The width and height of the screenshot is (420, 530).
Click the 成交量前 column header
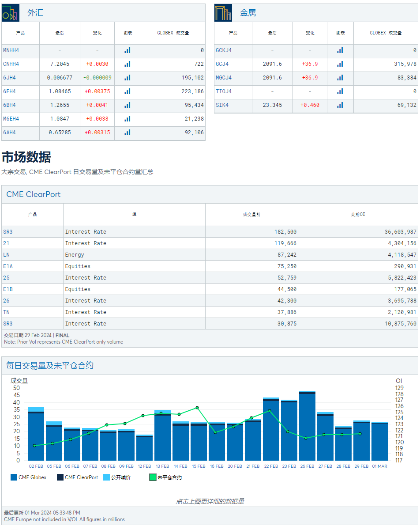click(251, 215)
